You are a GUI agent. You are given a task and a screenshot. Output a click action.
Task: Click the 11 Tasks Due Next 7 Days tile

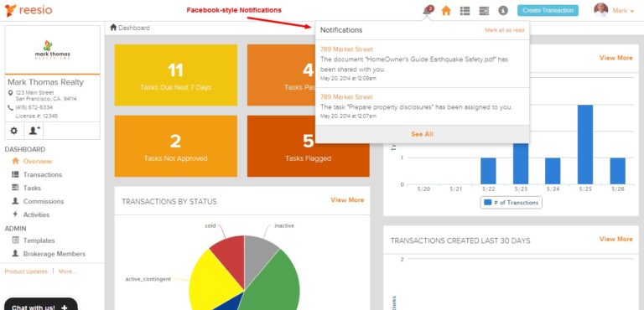pyautogui.click(x=176, y=75)
